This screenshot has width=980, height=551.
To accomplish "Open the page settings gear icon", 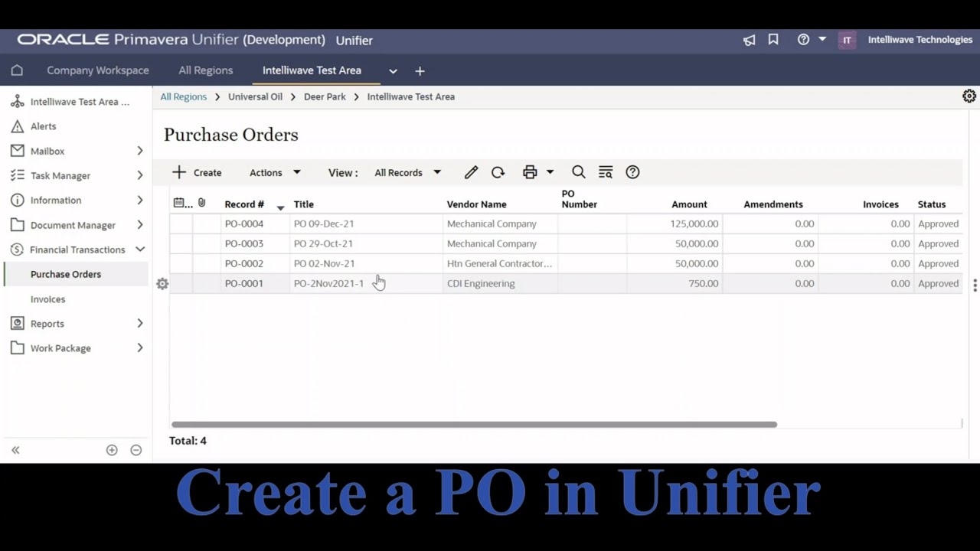I will pos(969,96).
